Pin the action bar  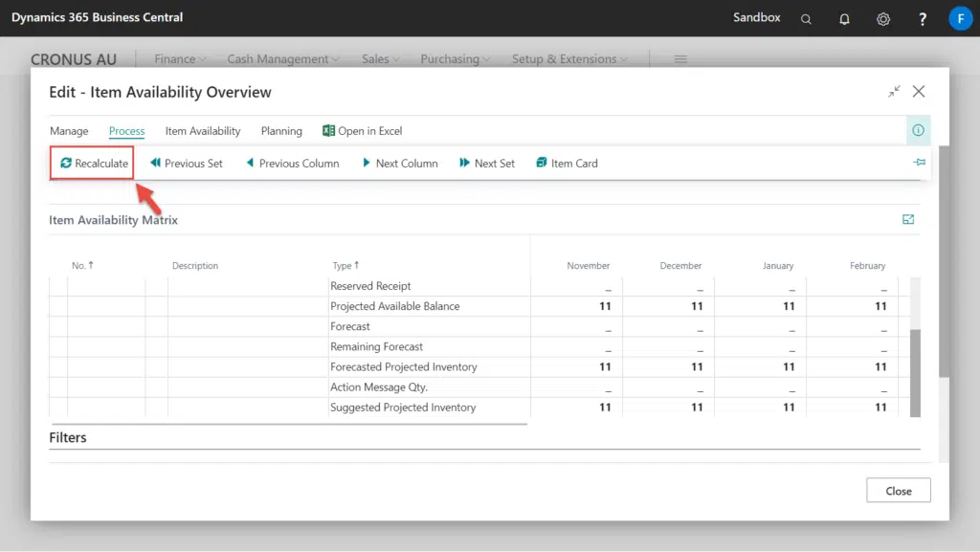(x=919, y=163)
